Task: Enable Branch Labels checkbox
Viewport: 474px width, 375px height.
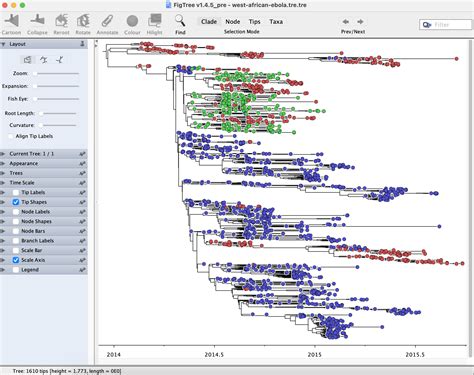Action: coord(16,241)
